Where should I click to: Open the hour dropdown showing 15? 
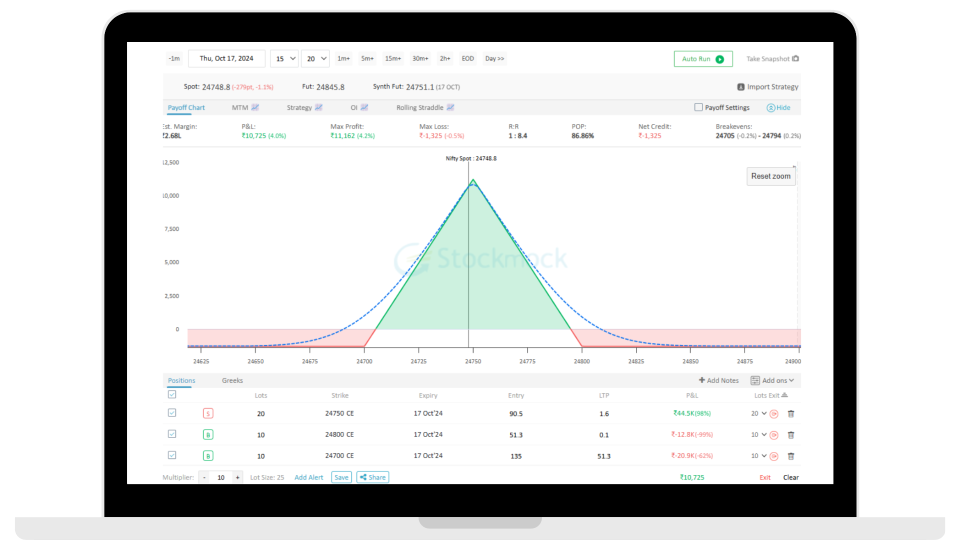(284, 59)
